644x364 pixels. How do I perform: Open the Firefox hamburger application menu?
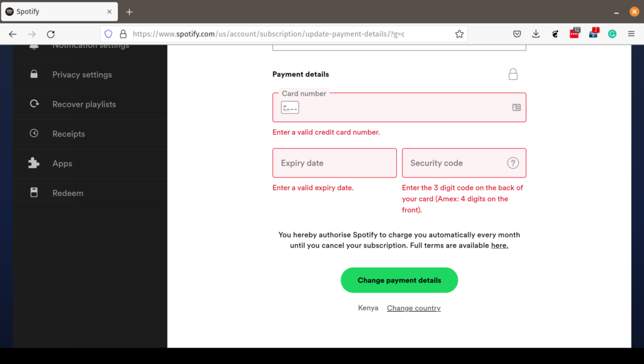(631, 34)
